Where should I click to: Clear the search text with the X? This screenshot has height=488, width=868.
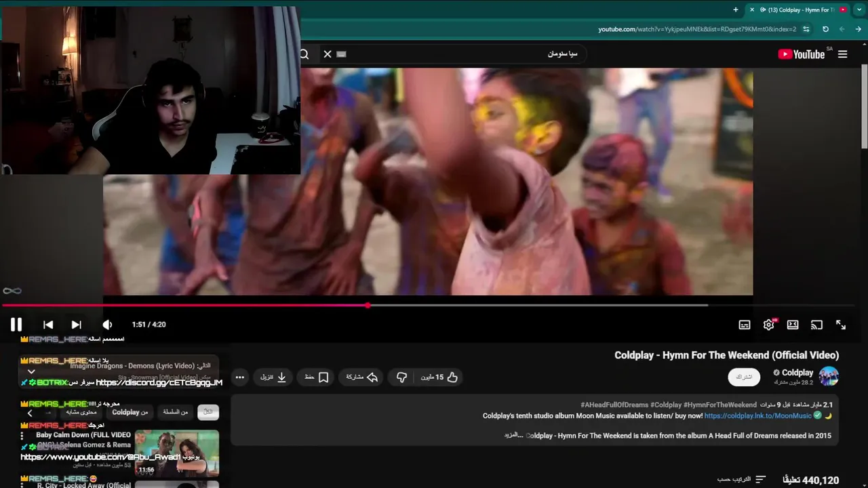point(328,54)
